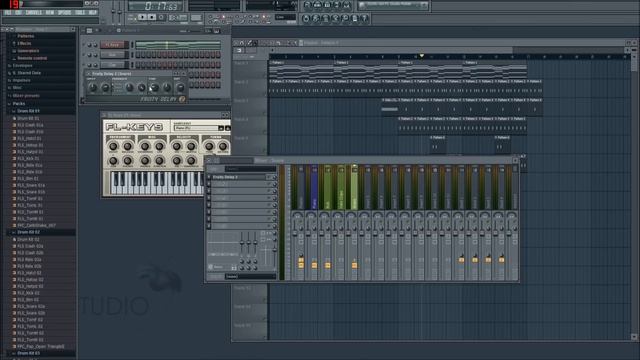Toggle first step of third channel row
Screen dimensions: 640x360
click(138, 64)
